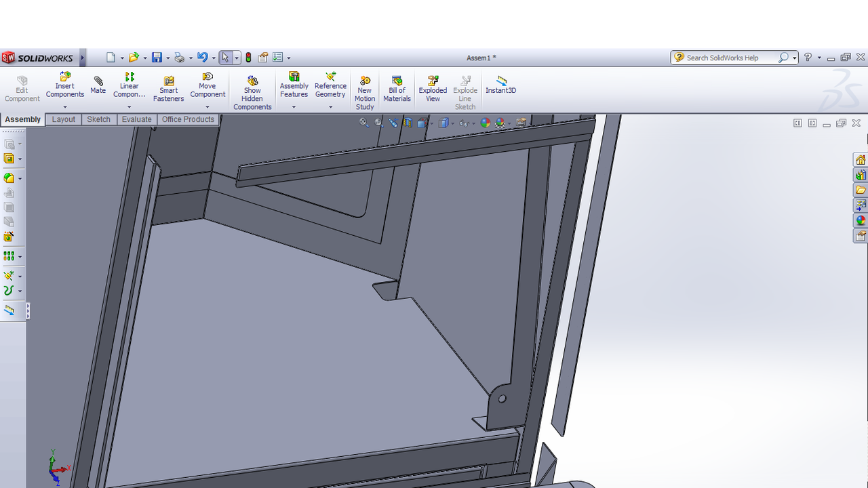Expand Assembly Features dropdown arrow
Image resolution: width=868 pixels, height=488 pixels.
294,106
